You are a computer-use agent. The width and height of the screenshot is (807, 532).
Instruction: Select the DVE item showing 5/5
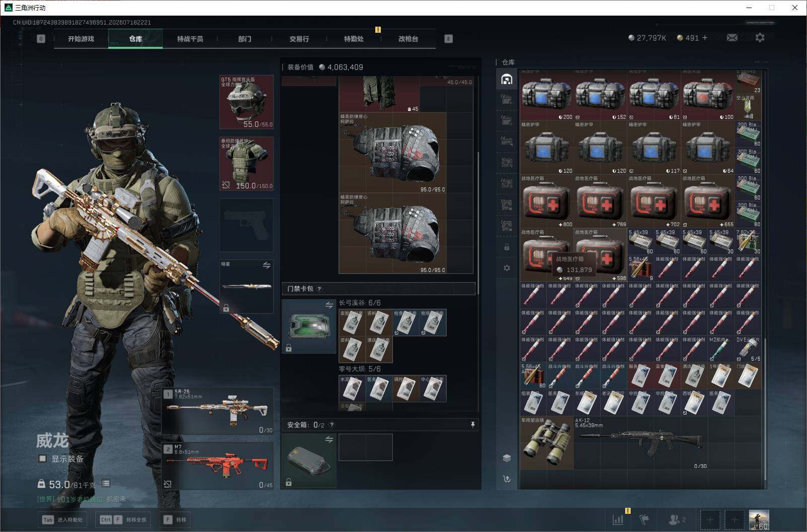coord(748,349)
